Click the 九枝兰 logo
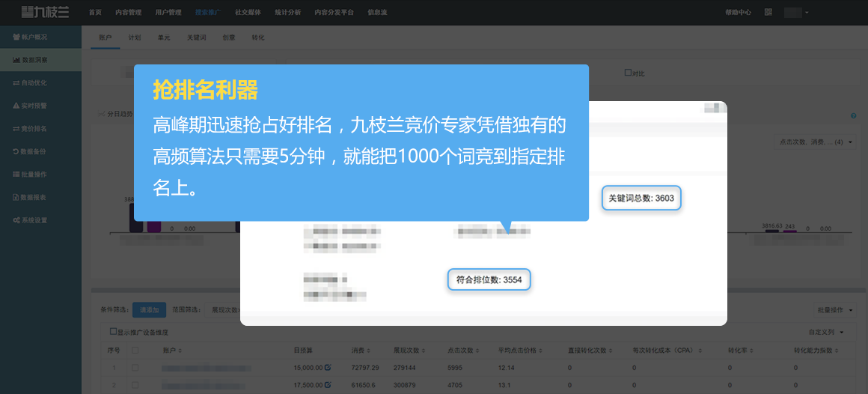The width and height of the screenshot is (868, 394). click(x=45, y=12)
